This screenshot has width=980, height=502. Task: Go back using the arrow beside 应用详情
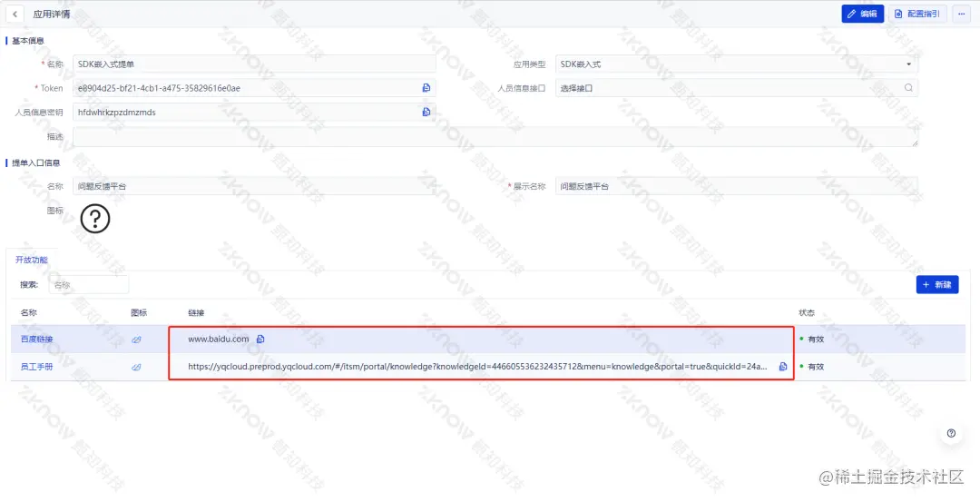coord(15,14)
